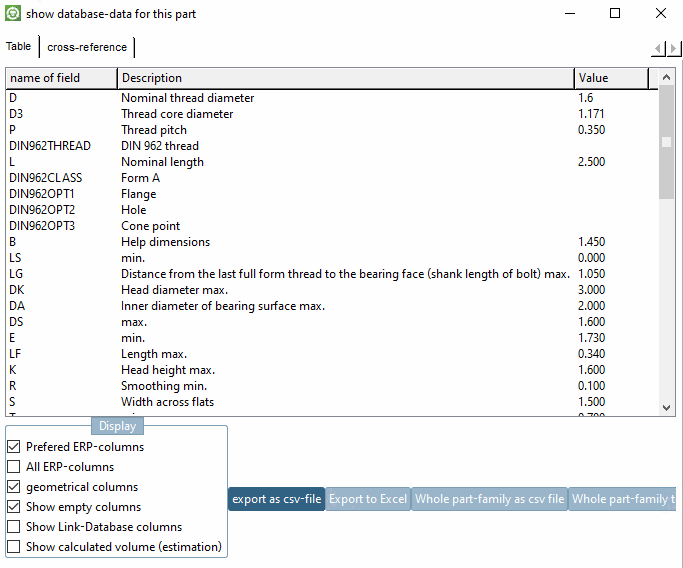Maximize the database-data window

pyautogui.click(x=615, y=14)
